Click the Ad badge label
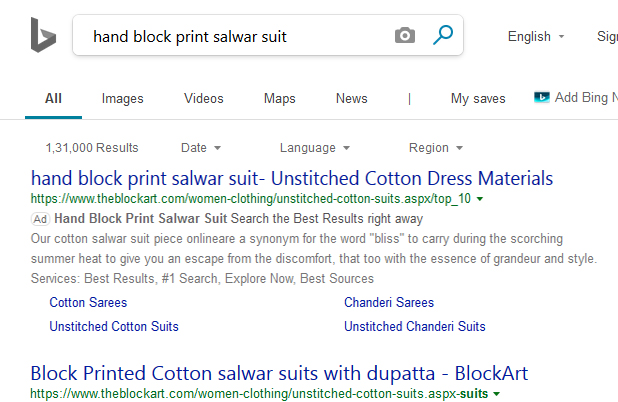This screenshot has width=618, height=402. pos(40,219)
